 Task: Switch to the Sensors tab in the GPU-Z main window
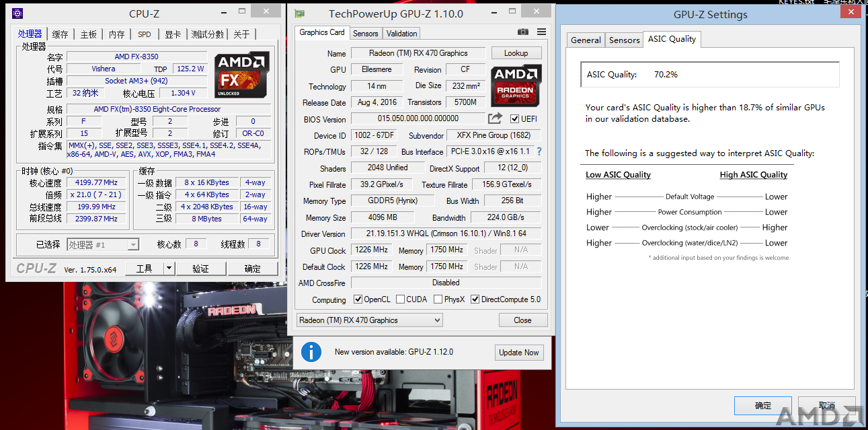[x=365, y=34]
